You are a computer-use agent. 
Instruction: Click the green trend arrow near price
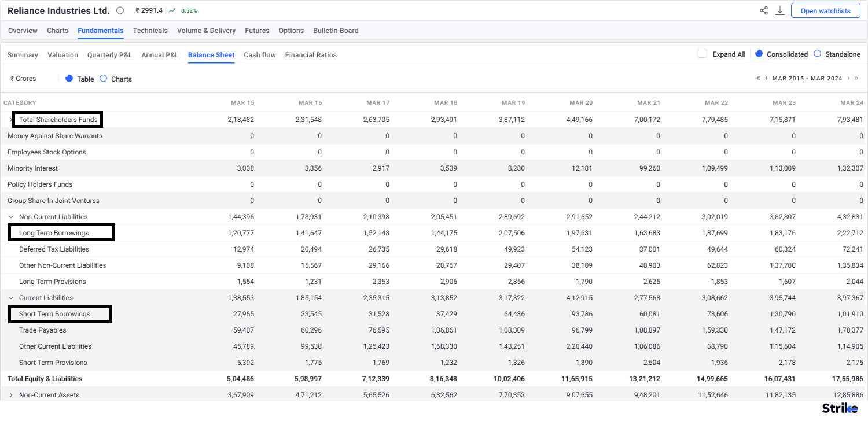coord(172,10)
